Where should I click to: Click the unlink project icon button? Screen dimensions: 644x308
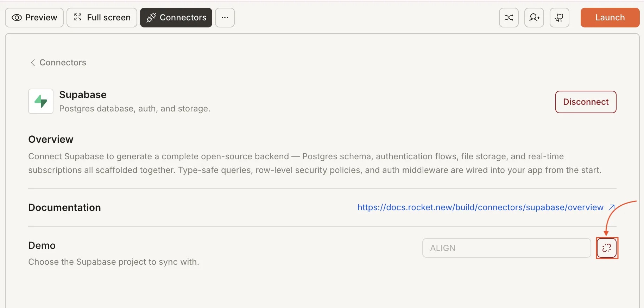pos(607,248)
